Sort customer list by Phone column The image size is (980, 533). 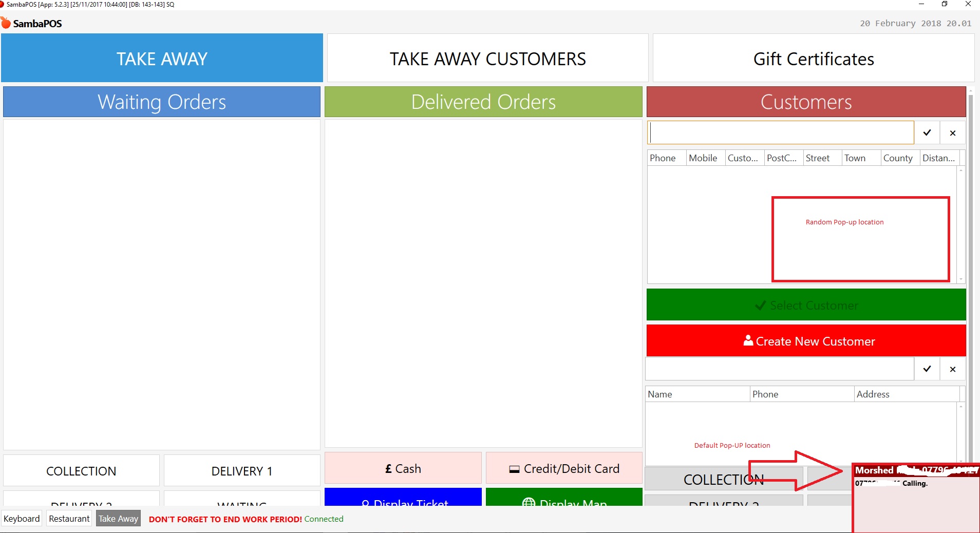pos(666,158)
